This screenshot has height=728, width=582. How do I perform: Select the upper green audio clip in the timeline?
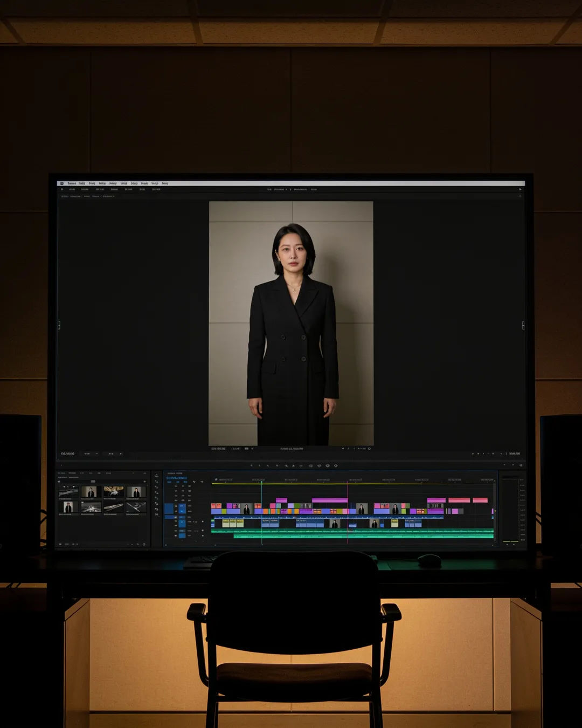(353, 531)
